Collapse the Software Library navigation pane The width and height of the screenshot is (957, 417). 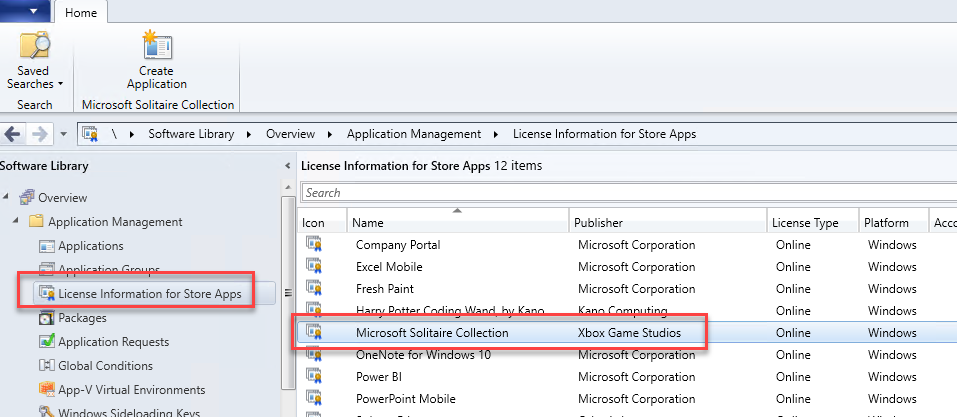tap(287, 166)
